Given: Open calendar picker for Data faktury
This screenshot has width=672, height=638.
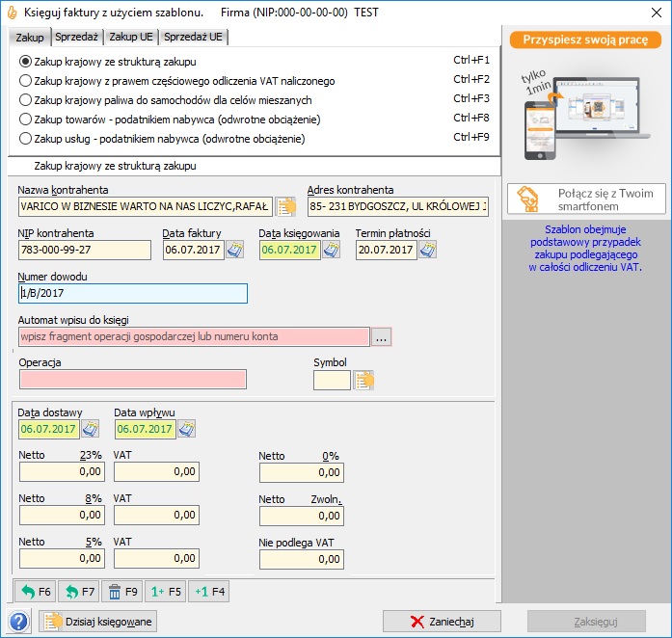Looking at the screenshot, I should click(234, 250).
